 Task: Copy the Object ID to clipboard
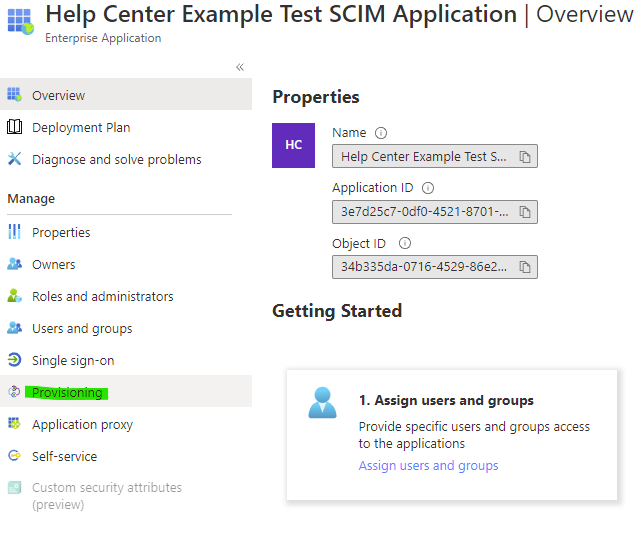point(525,266)
